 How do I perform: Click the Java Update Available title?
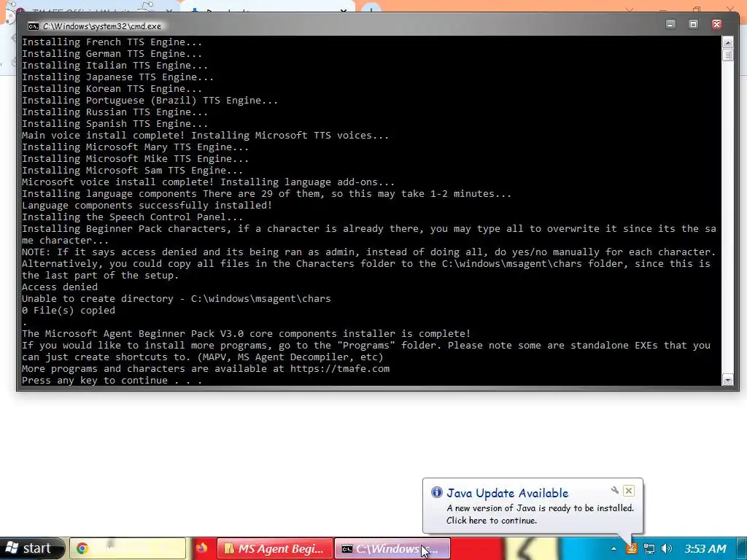508,493
